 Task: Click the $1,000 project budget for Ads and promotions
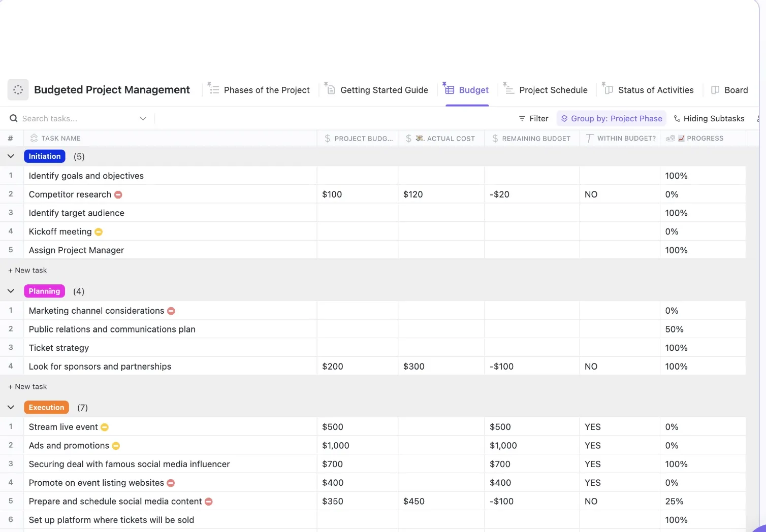coord(336,446)
